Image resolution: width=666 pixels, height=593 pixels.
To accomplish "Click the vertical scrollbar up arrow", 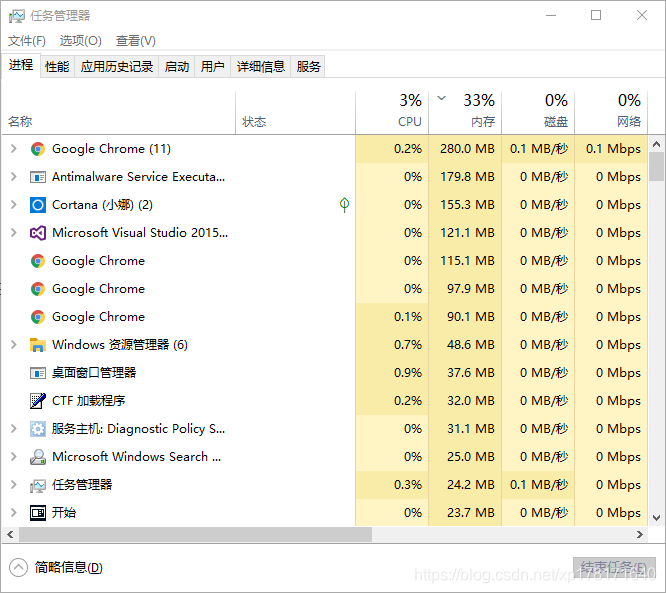I will coord(656,144).
